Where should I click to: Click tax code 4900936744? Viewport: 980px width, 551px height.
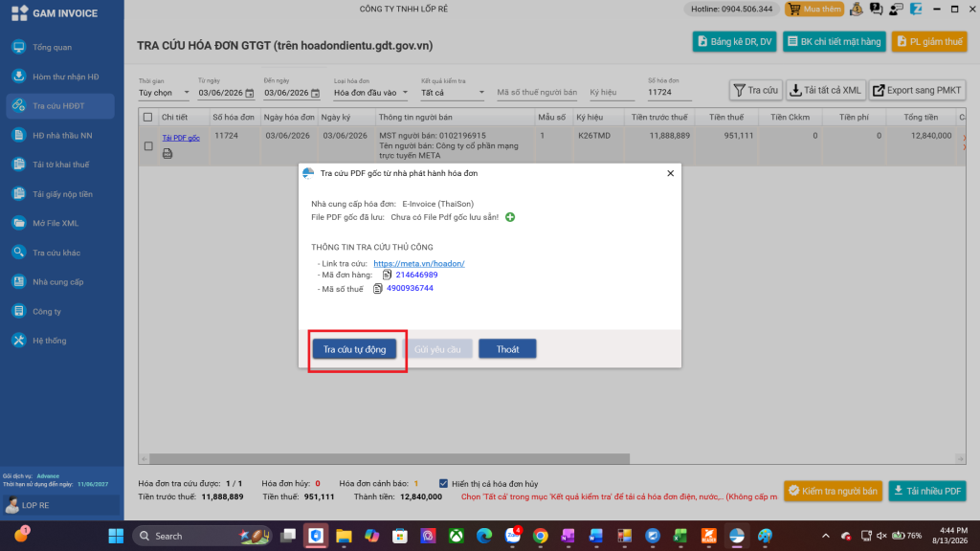[x=410, y=289]
